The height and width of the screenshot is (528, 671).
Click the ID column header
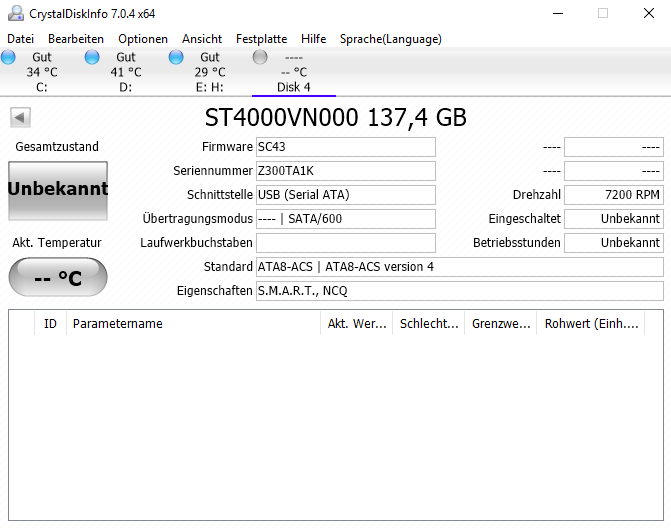50,323
